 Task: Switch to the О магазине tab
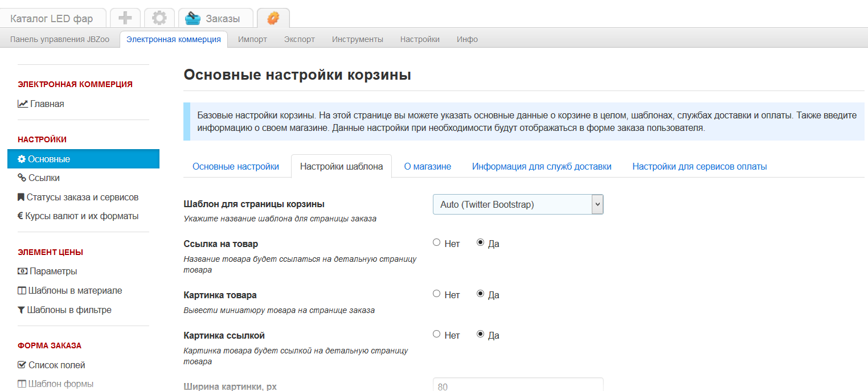pos(427,166)
